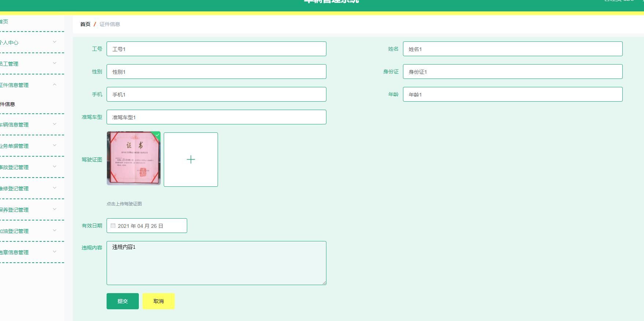Screen dimensions: 644x321
Task: Expand the 员工管理 menu chevron
Action: click(55, 63)
